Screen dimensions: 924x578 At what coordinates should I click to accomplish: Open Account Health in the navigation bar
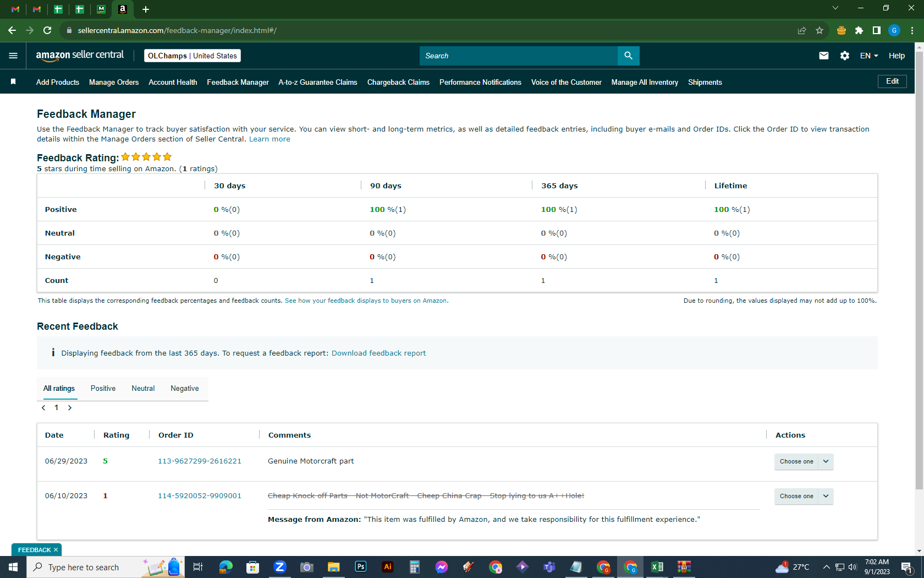click(x=173, y=82)
